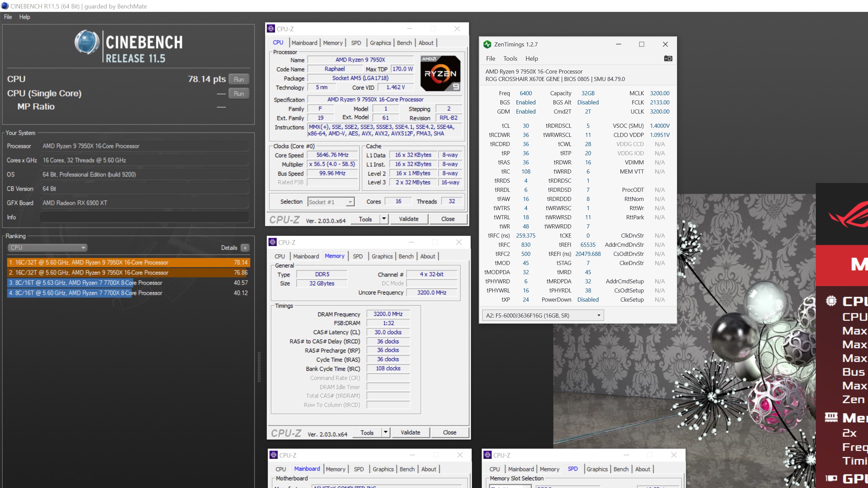Click the Uncore Frequency 3200.0 MHz value
Screen dimensions: 868x488
(x=432, y=292)
